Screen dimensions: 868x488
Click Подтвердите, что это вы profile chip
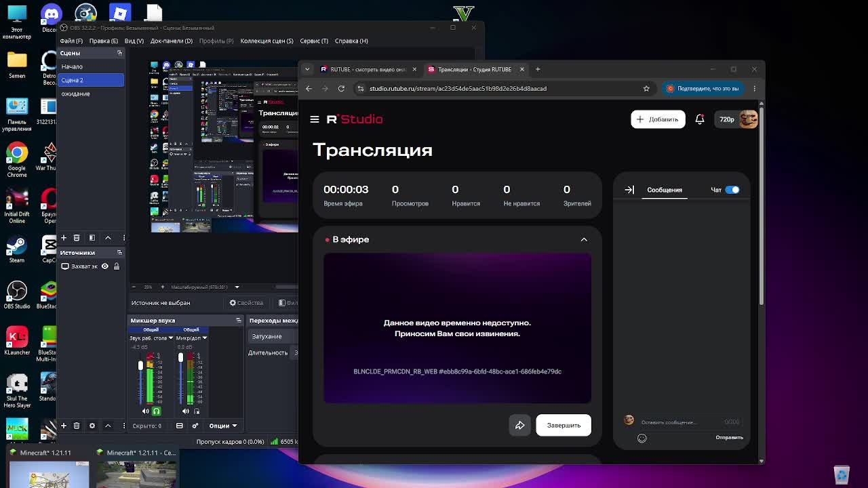(x=703, y=88)
